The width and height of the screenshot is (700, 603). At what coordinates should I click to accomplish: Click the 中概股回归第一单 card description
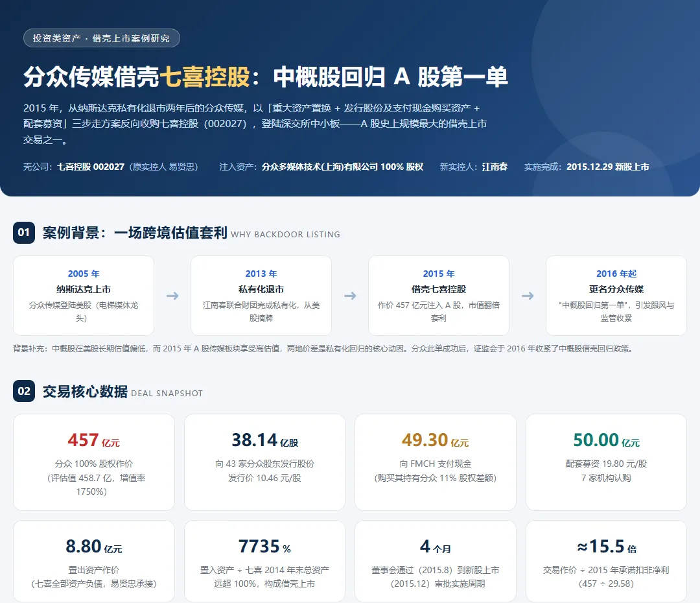(616, 311)
